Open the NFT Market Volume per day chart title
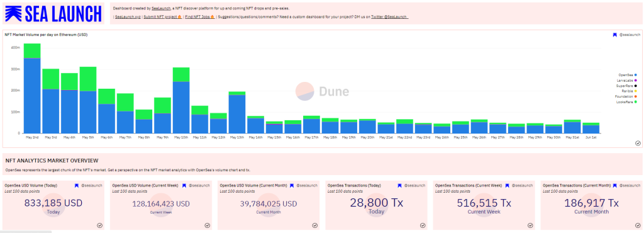The height and width of the screenshot is (233, 644). coord(46,35)
